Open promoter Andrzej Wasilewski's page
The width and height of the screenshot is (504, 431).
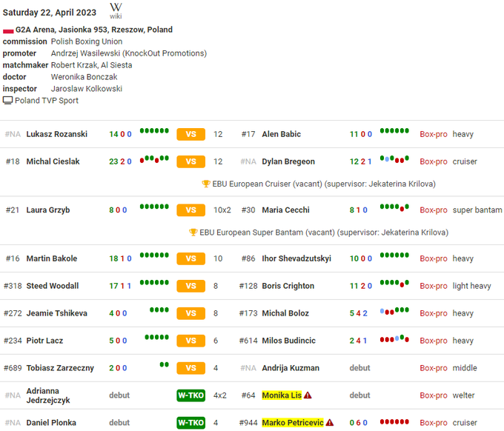pyautogui.click(x=128, y=53)
